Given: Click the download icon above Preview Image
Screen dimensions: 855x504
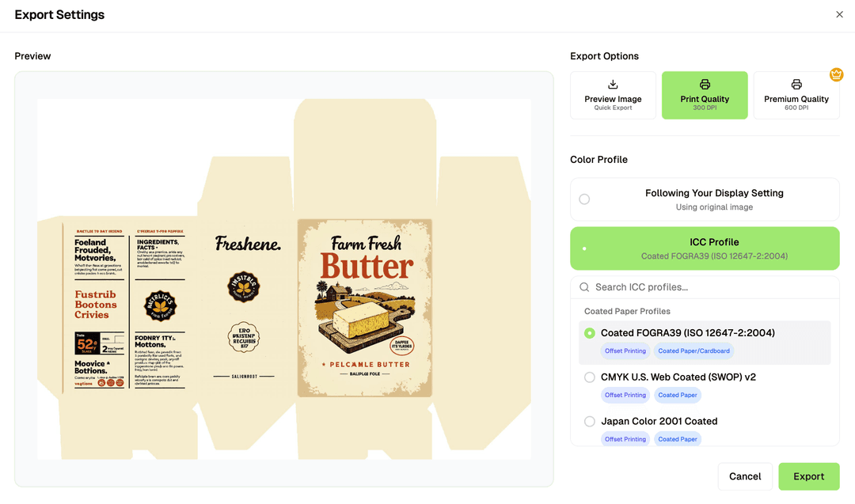Looking at the screenshot, I should point(613,85).
